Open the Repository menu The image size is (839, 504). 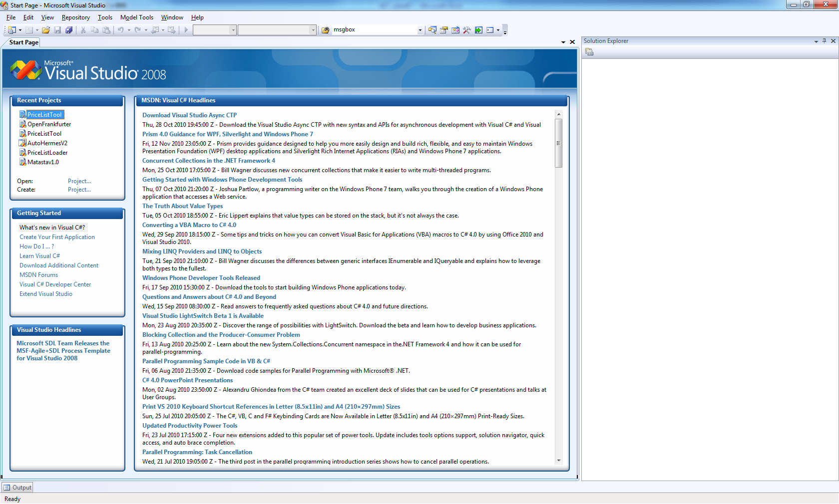[x=76, y=17]
